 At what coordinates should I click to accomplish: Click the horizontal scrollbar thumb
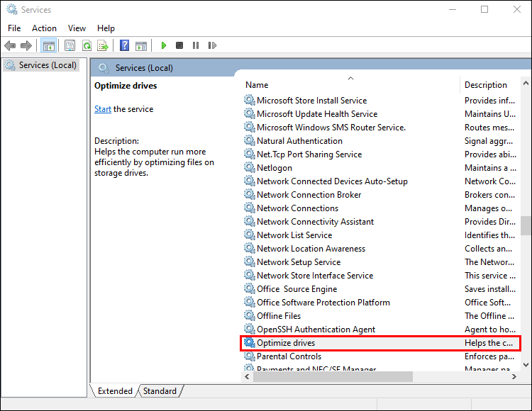click(333, 376)
